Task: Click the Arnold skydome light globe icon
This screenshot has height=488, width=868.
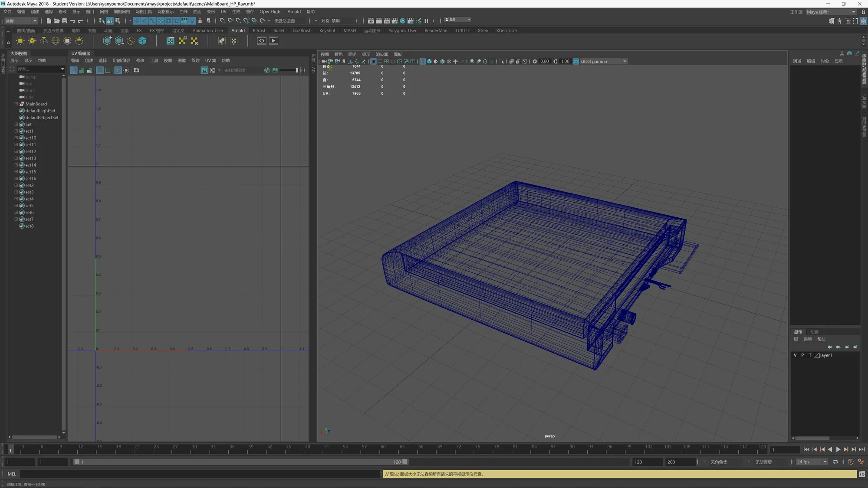Action: pos(56,41)
